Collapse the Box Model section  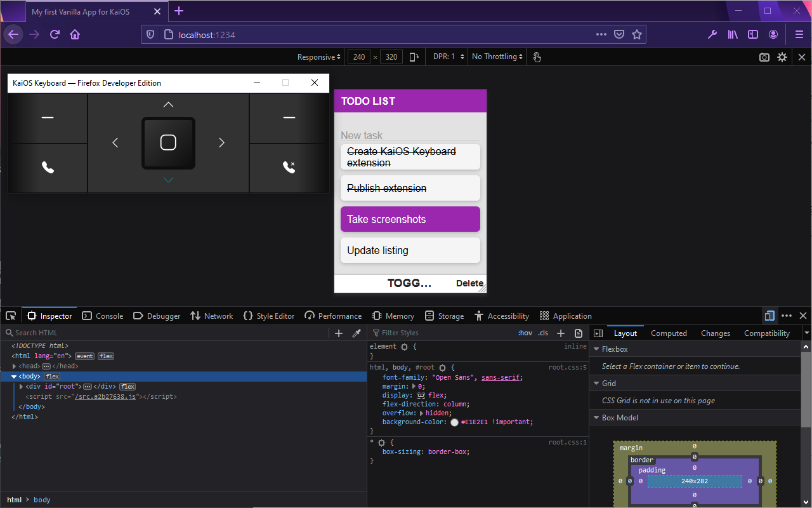(x=596, y=418)
